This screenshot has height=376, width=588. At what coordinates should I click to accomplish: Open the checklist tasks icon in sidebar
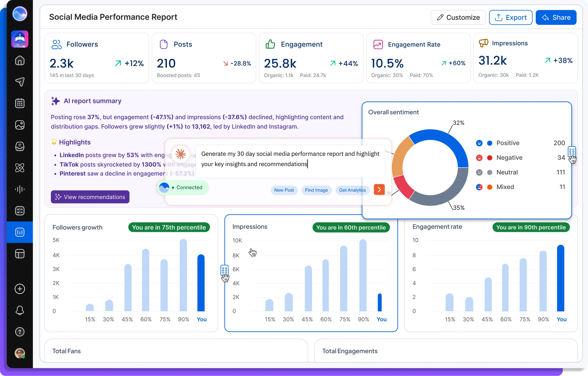(x=20, y=211)
